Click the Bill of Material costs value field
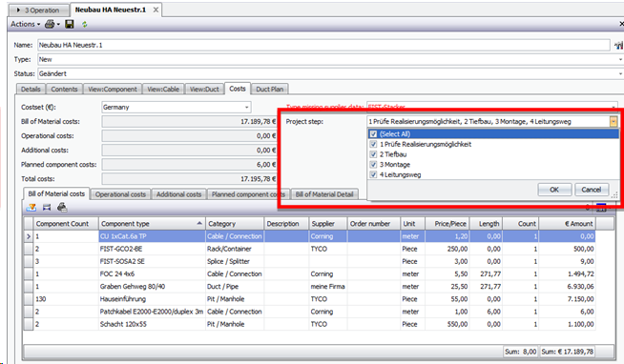Viewport: 624px width, 364px height. click(x=189, y=122)
